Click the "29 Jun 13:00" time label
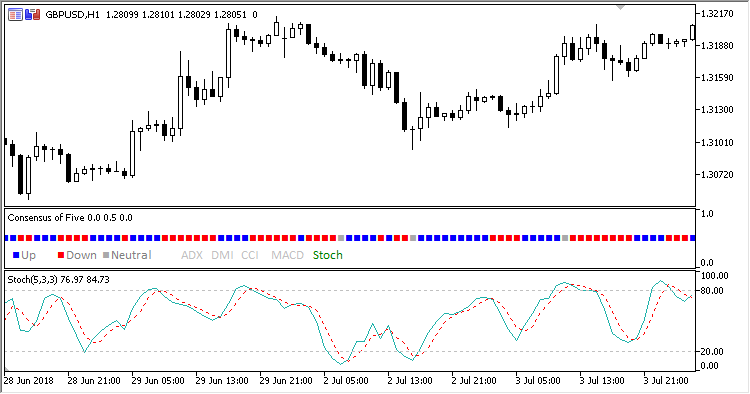The image size is (750, 394). point(222,381)
